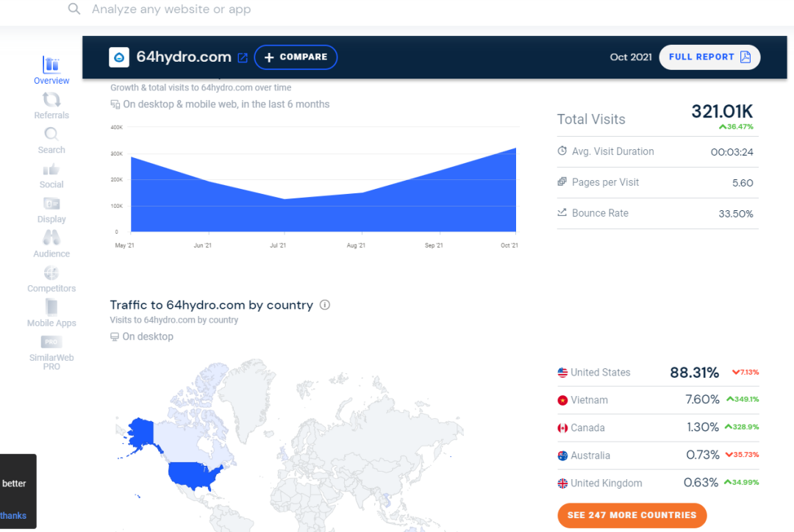Viewport: 794px width, 532px height.
Task: Click the 00:03:24 visit duration value
Action: click(x=732, y=152)
